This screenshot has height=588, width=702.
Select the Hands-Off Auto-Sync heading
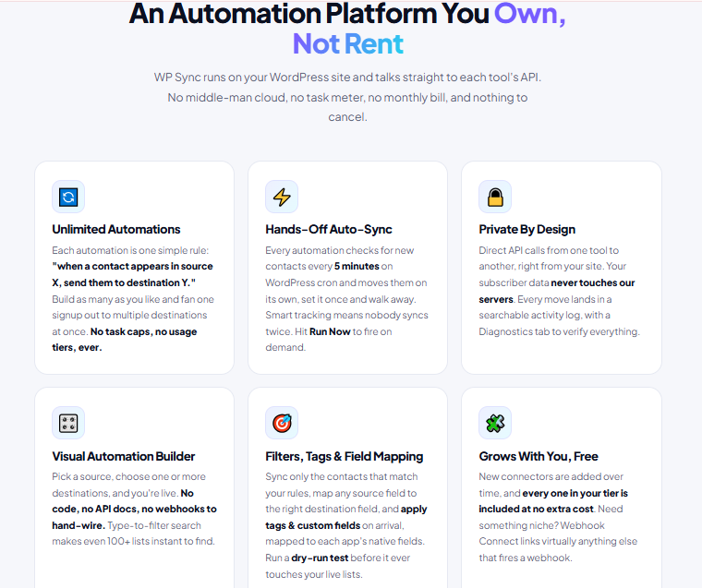(x=329, y=229)
